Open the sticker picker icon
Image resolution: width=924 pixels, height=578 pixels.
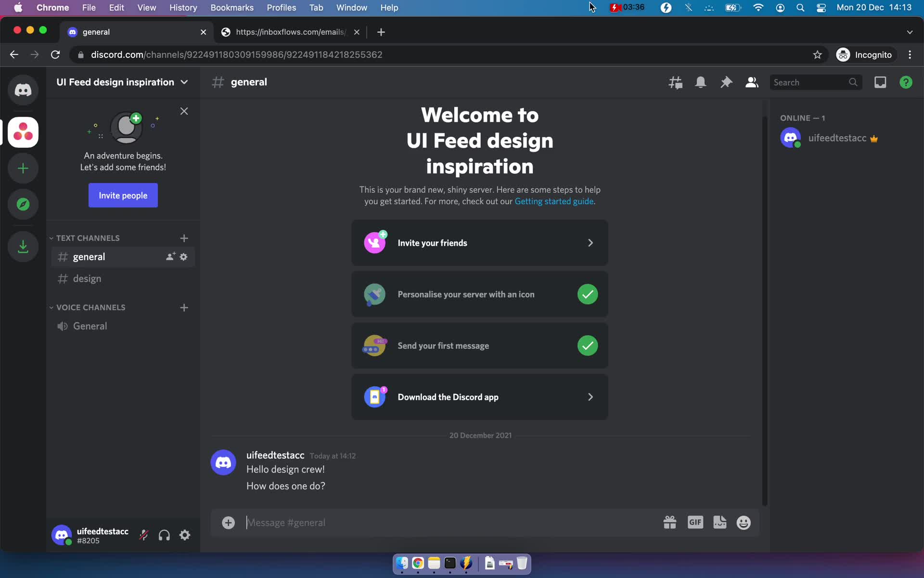point(720,522)
